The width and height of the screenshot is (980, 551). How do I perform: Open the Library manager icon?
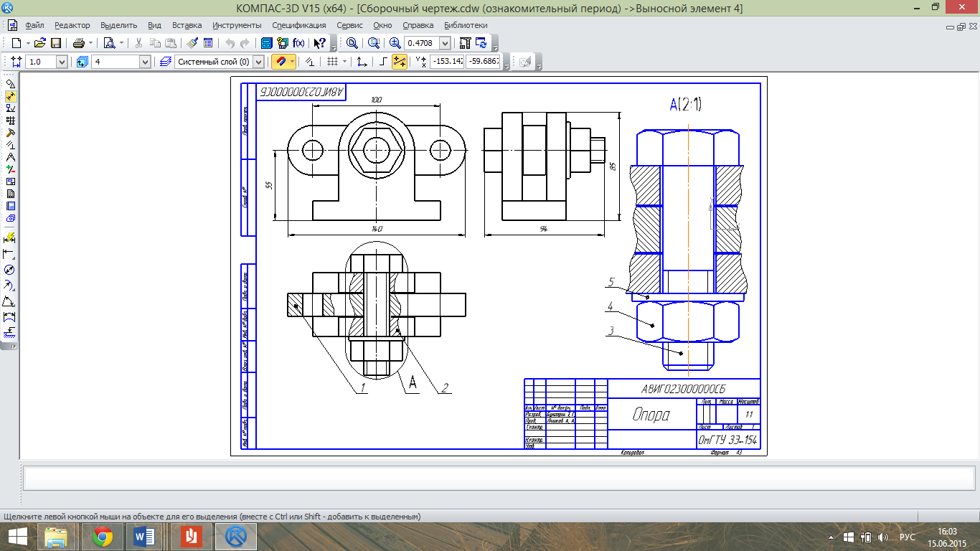266,43
